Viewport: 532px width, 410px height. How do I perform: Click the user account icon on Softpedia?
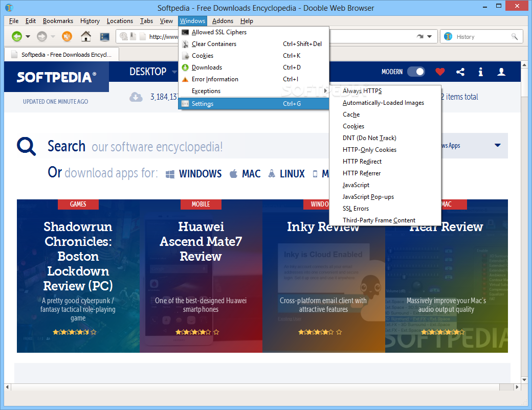pos(501,72)
